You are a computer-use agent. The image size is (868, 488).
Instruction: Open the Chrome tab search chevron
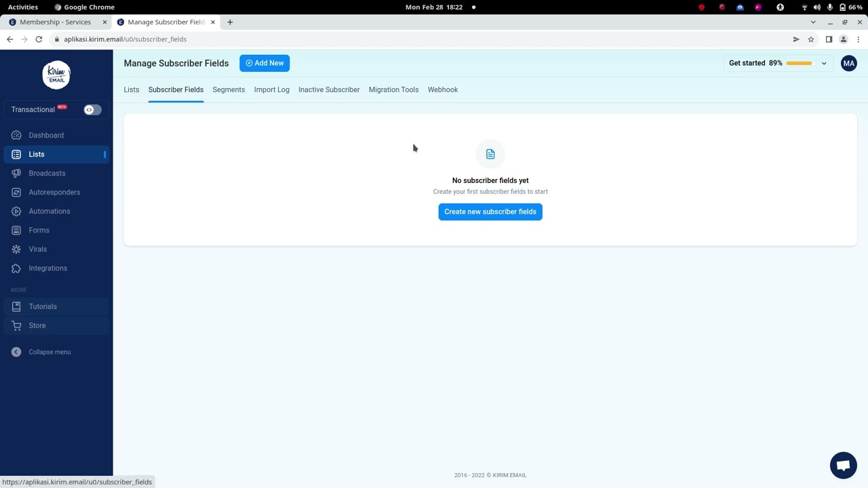(813, 22)
